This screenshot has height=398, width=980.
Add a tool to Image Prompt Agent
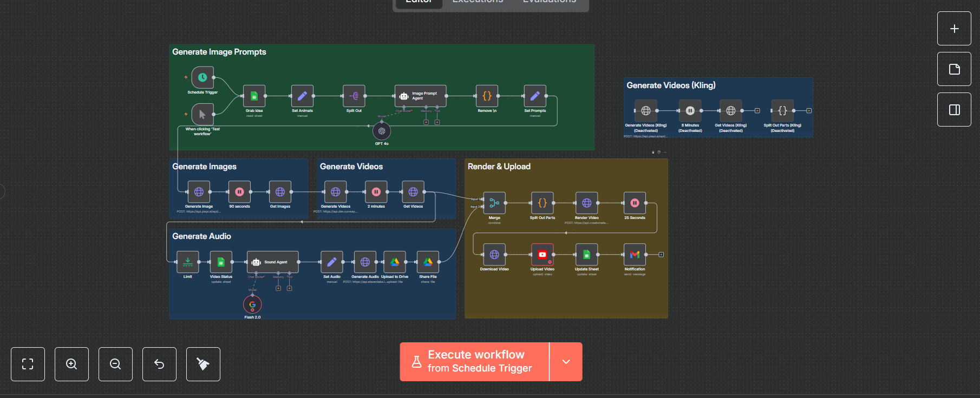click(x=437, y=122)
